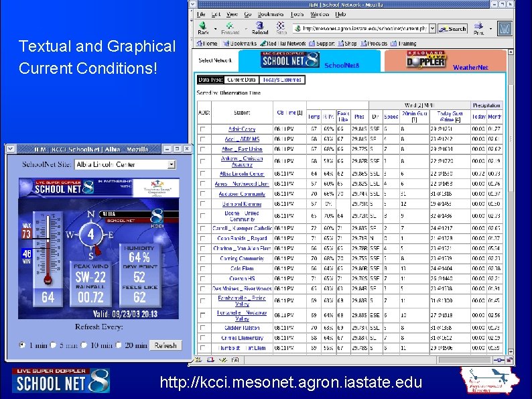Open Shop bookmark

tap(348, 44)
